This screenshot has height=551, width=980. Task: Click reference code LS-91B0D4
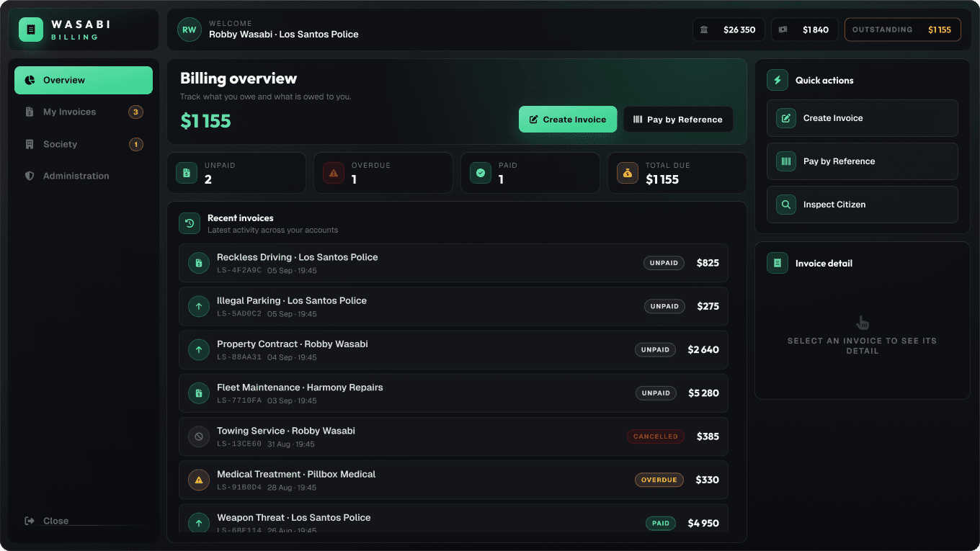[239, 488]
